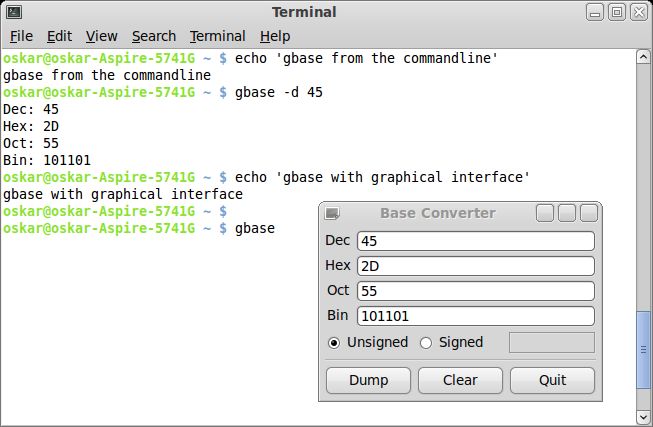Click the Base Converter window menu icon
Viewport: 653px width, 427px height.
tap(332, 213)
